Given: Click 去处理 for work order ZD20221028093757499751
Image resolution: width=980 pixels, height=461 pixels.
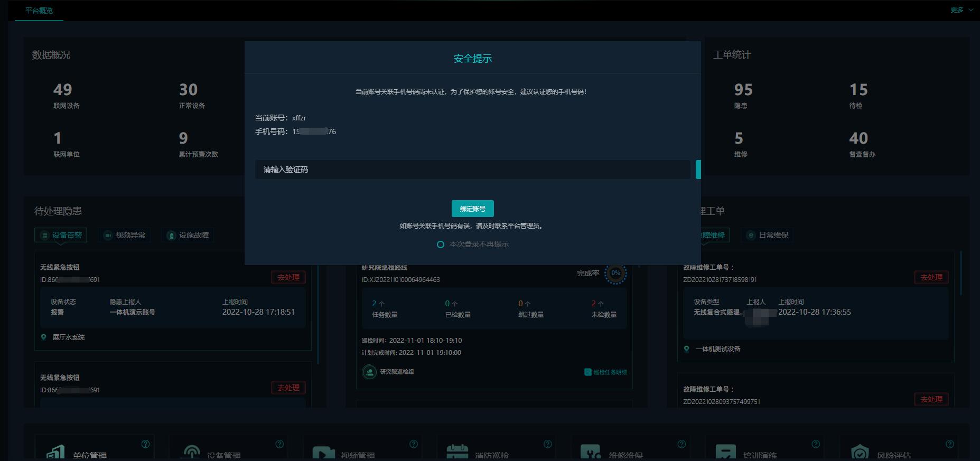Looking at the screenshot, I should tap(931, 399).
